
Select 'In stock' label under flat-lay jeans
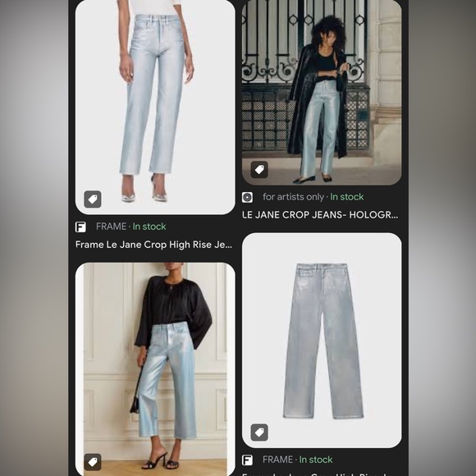(x=316, y=460)
